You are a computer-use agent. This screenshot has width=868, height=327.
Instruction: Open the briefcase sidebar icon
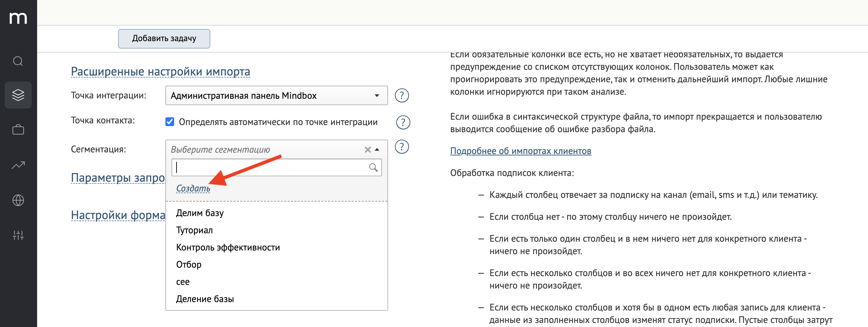click(x=18, y=130)
